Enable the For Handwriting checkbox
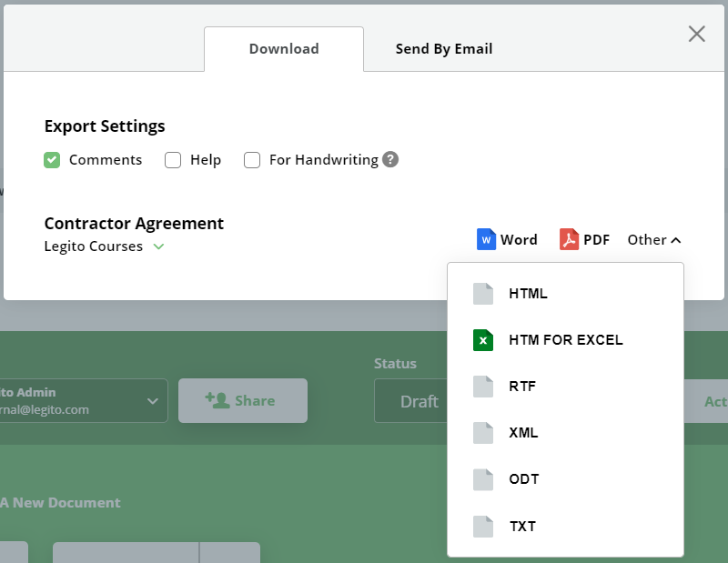This screenshot has height=563, width=728. tap(252, 160)
